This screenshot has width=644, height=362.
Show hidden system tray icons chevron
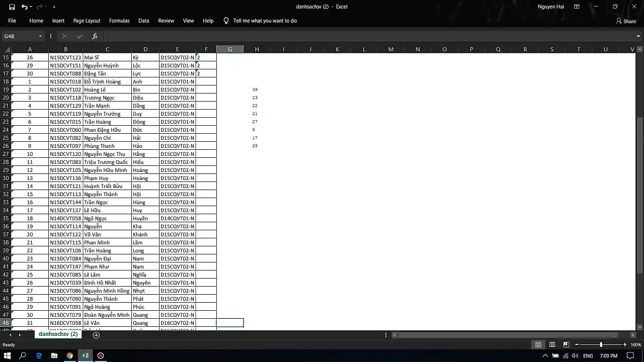(x=545, y=356)
